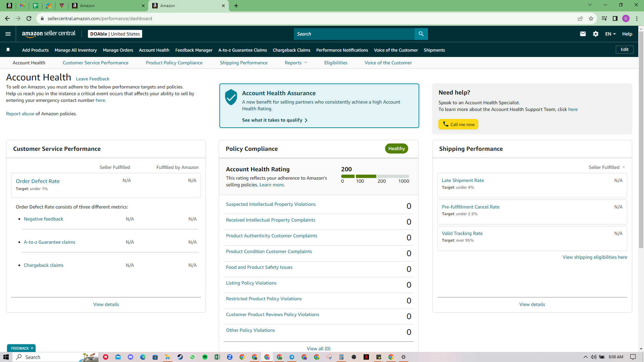Click the page vertical scrollbar

641,140
